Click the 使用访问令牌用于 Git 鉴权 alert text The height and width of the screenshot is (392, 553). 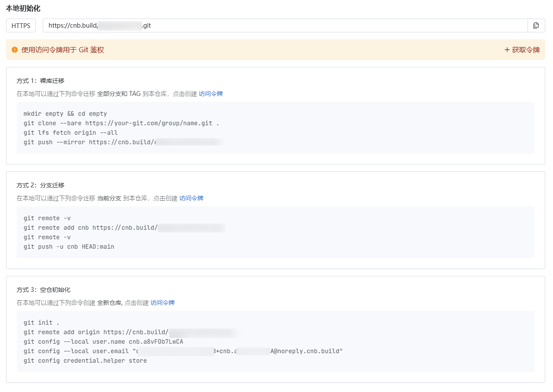63,50
